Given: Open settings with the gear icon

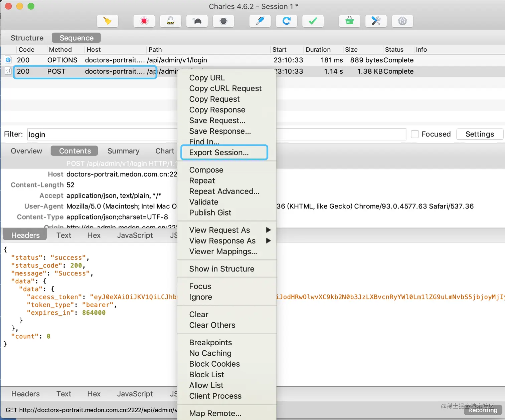Looking at the screenshot, I should (x=402, y=21).
